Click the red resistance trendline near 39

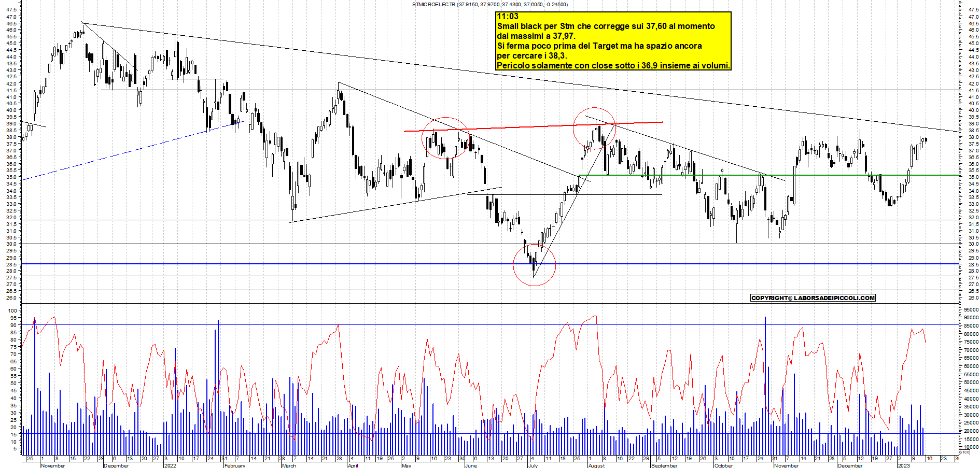point(533,126)
